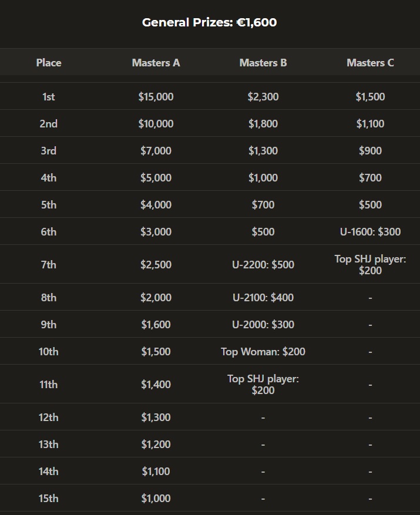Click the U-2200: $500 cell
This screenshot has width=420, height=515.
pyautogui.click(x=263, y=264)
